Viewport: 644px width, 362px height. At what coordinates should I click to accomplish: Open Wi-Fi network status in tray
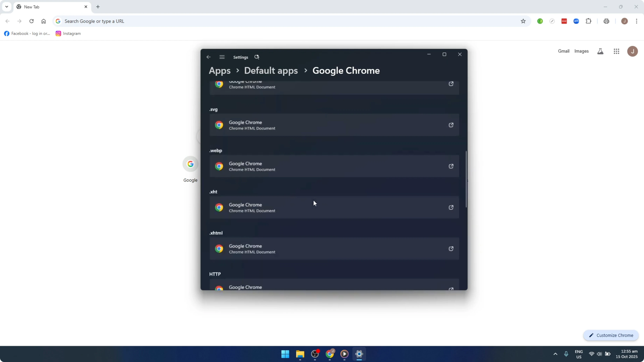591,354
